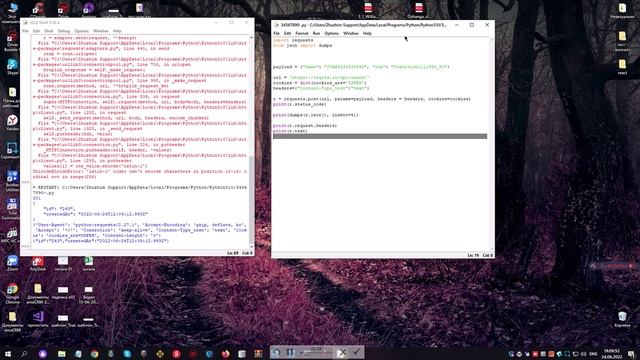The width and height of the screenshot is (640, 360).
Task: Open Firefox from the taskbar
Action: (225, 353)
